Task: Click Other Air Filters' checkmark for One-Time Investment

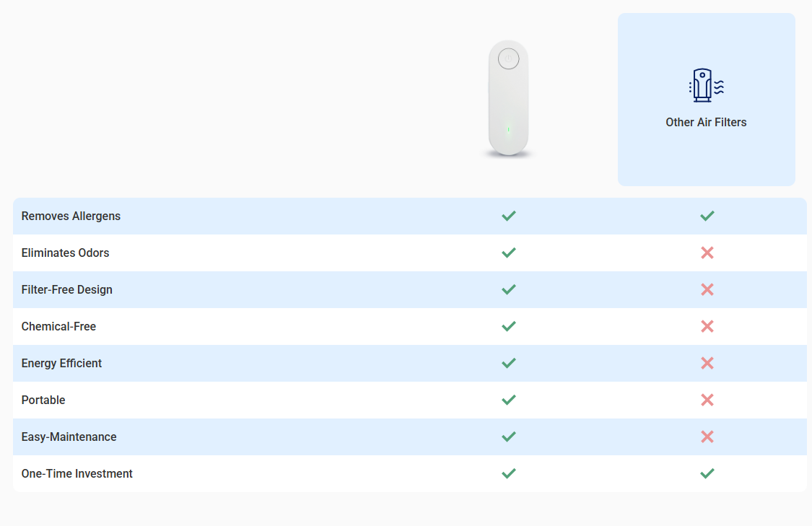Action: 707,473
